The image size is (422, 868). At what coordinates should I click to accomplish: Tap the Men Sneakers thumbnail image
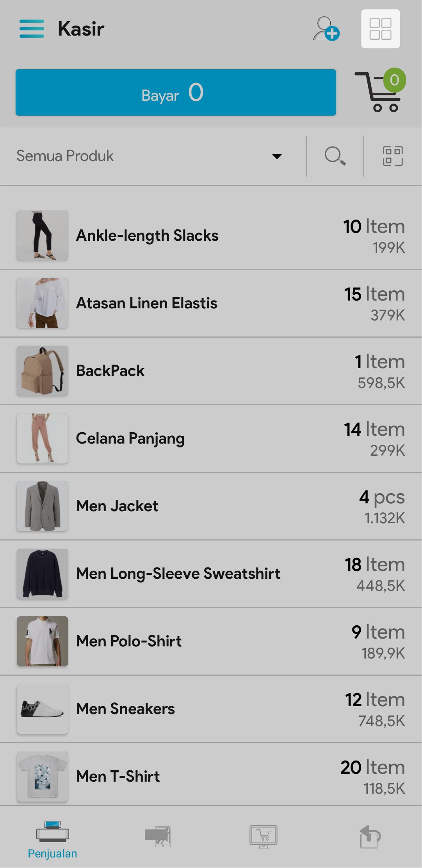coord(43,709)
